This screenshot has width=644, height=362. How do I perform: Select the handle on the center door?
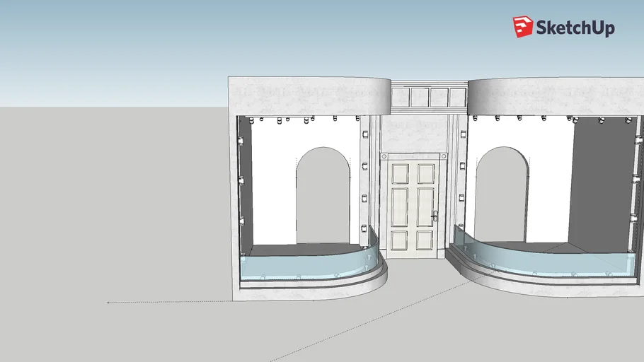tap(435, 215)
